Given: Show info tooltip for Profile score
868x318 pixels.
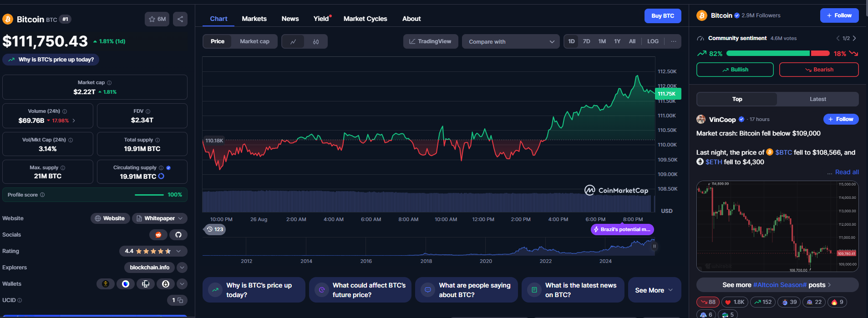Looking at the screenshot, I should click(42, 195).
